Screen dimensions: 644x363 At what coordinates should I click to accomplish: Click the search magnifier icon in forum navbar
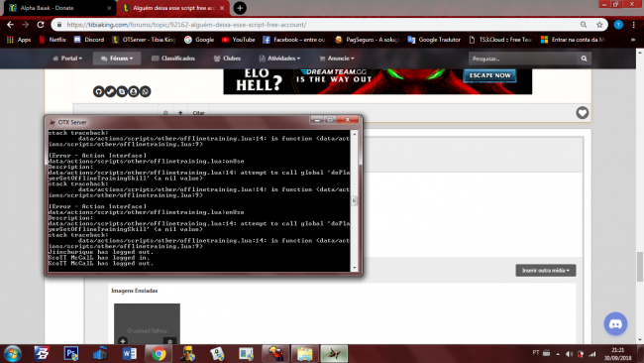point(584,59)
